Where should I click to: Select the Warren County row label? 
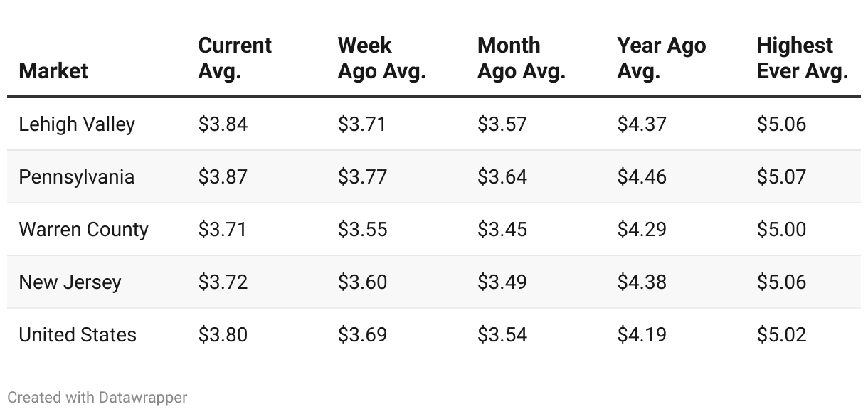[83, 230]
